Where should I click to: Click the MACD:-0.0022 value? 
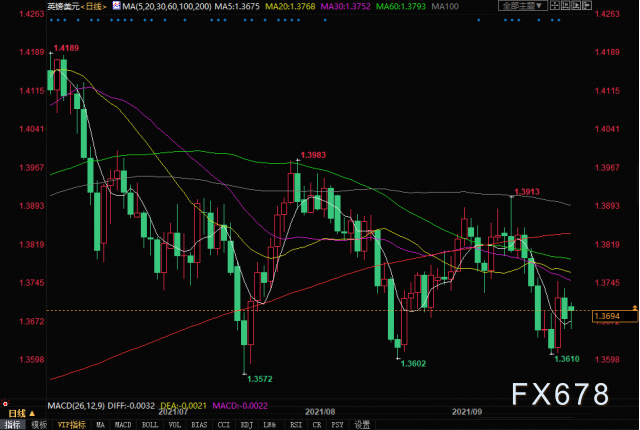click(x=240, y=406)
